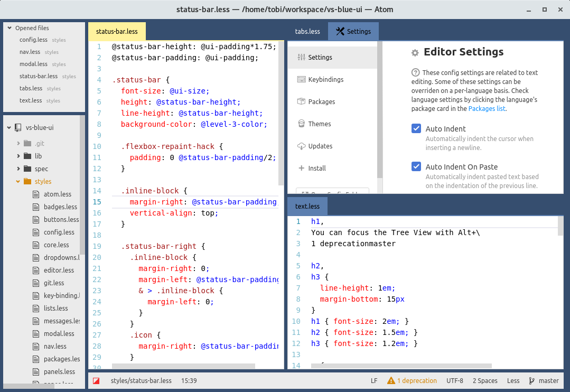The image size is (570, 392).
Task: Click the lists.less file icon
Action: click(36, 309)
